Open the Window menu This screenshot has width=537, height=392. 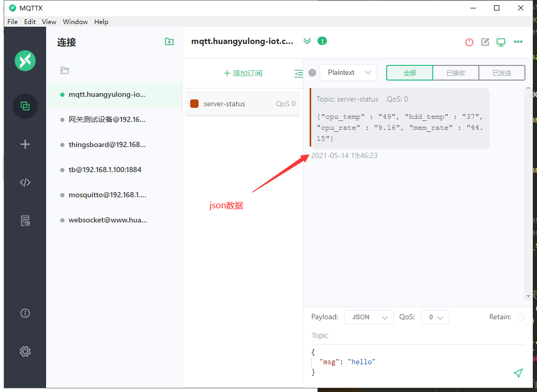point(75,21)
